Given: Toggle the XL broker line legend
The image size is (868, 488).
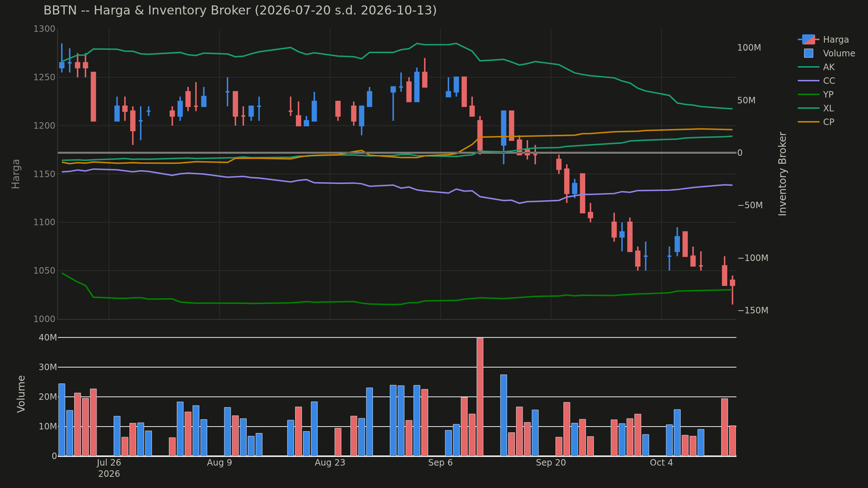Looking at the screenshot, I should tap(816, 108).
